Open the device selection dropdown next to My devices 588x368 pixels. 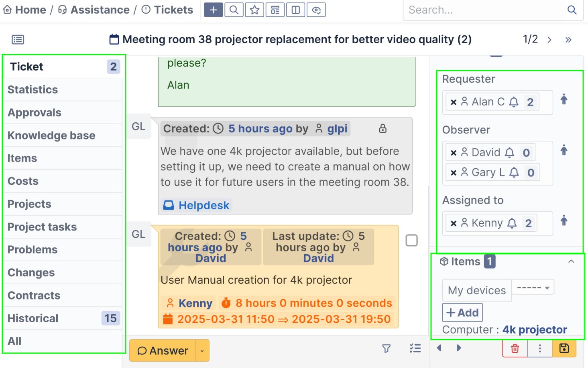(x=533, y=287)
